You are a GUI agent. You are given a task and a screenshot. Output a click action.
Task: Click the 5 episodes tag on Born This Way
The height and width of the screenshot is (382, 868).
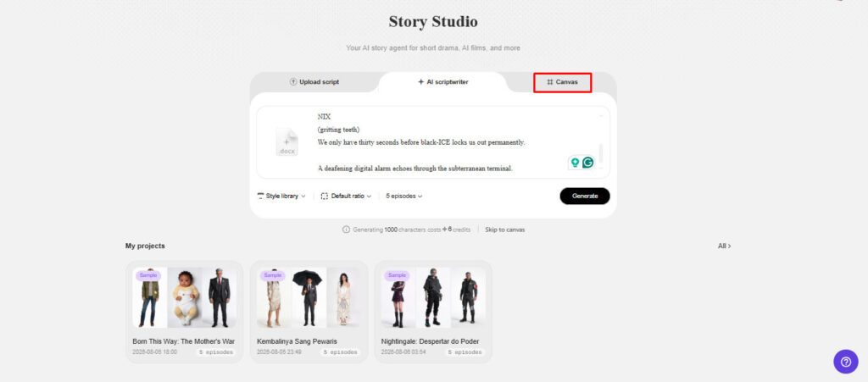click(x=215, y=352)
